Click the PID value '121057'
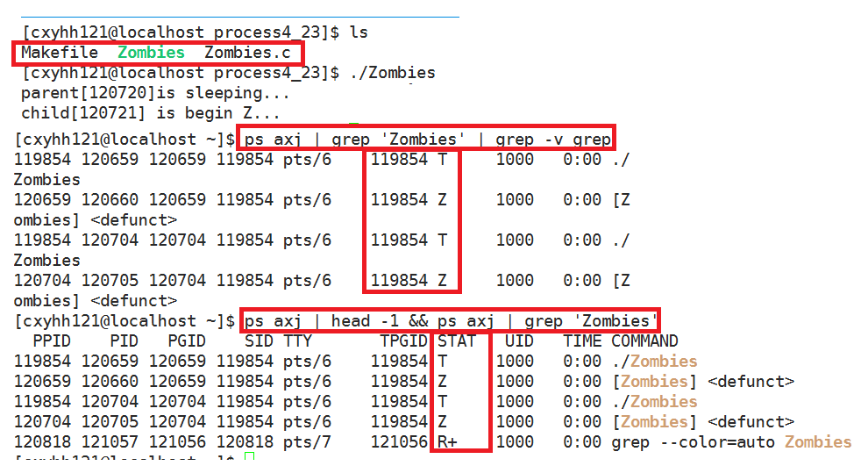Viewport: 868px width, 466px height. [x=110, y=441]
